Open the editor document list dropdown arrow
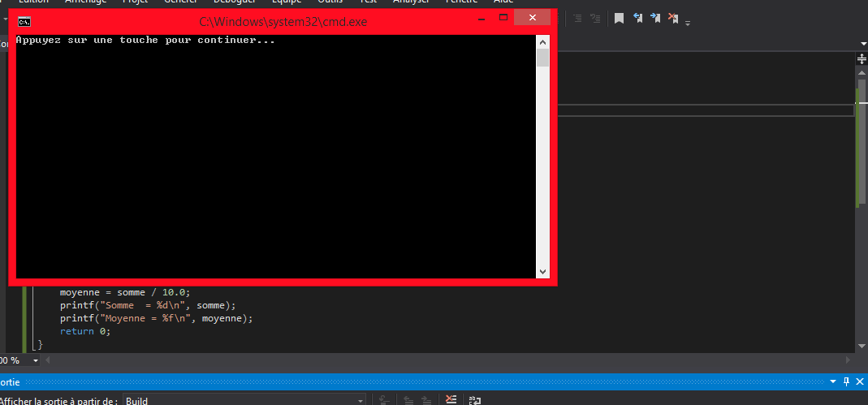The image size is (868, 405). click(862, 43)
